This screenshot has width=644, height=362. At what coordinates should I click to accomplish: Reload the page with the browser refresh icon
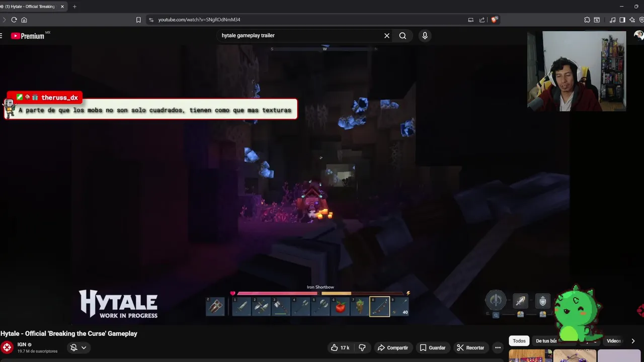[x=14, y=20]
